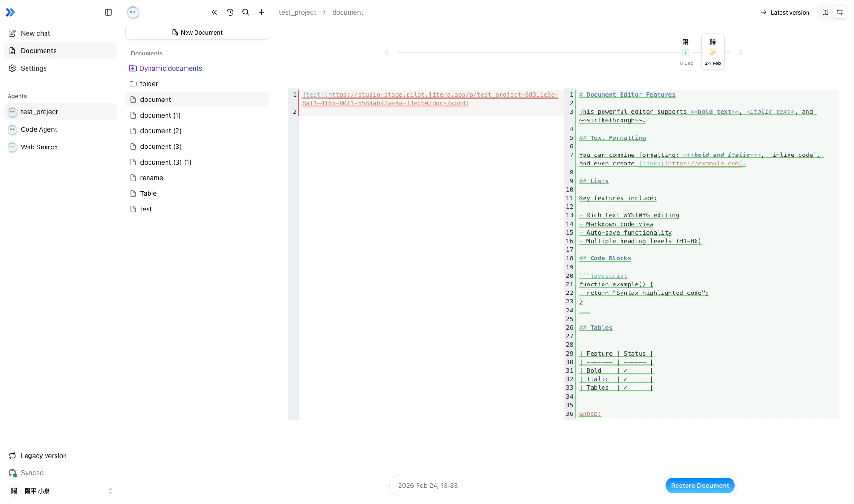Click the 'Key features include:' line
Viewport: 854px width, 504px height.
pyautogui.click(x=618, y=198)
